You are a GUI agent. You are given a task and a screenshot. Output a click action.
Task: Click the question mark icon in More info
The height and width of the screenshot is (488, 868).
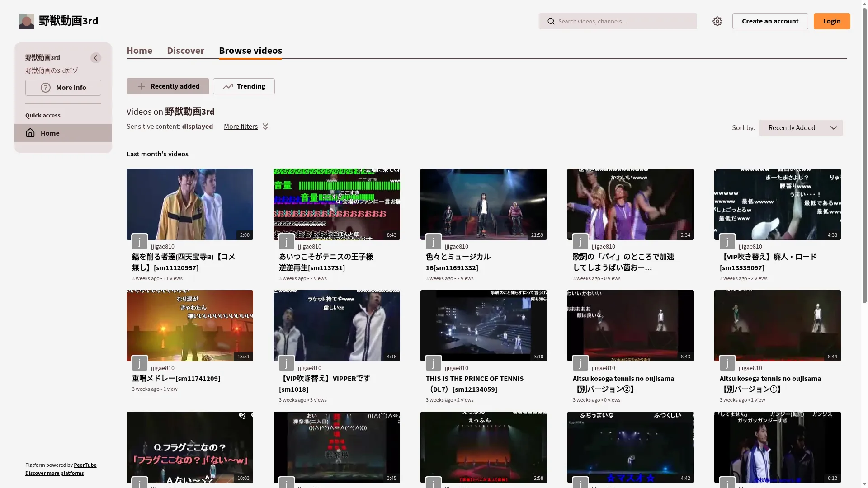pos(46,88)
